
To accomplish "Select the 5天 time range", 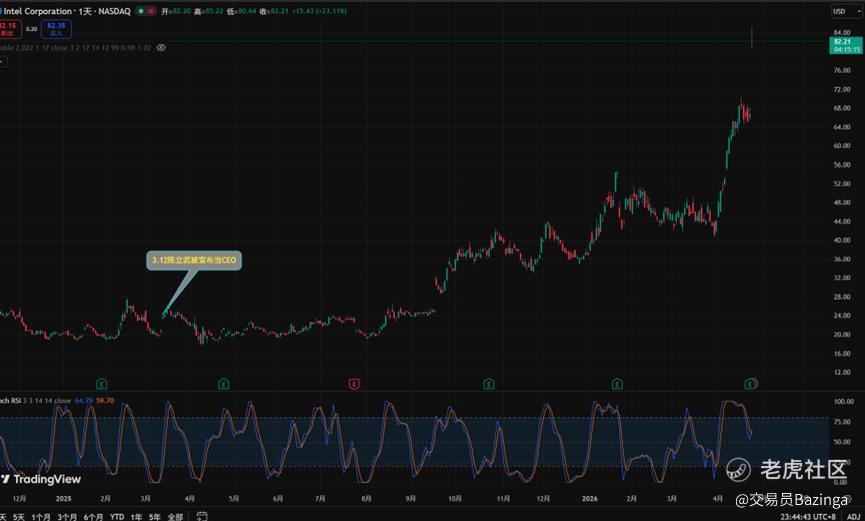I will point(19,517).
